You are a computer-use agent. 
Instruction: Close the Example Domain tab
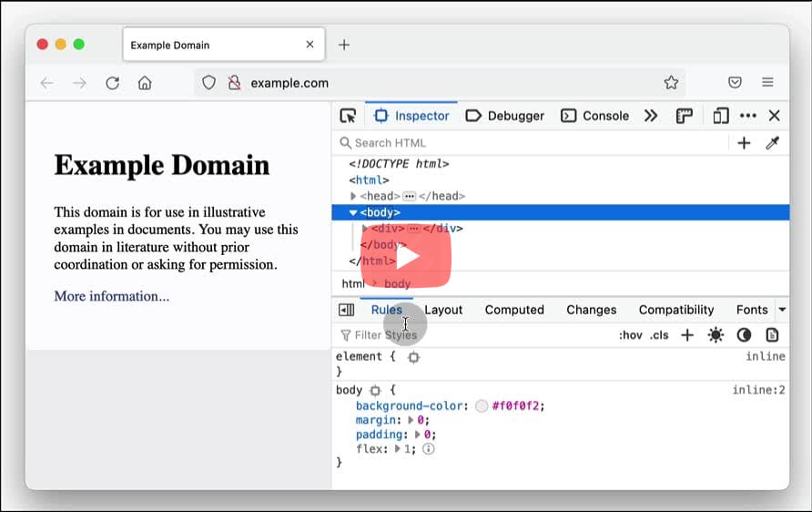pyautogui.click(x=310, y=45)
